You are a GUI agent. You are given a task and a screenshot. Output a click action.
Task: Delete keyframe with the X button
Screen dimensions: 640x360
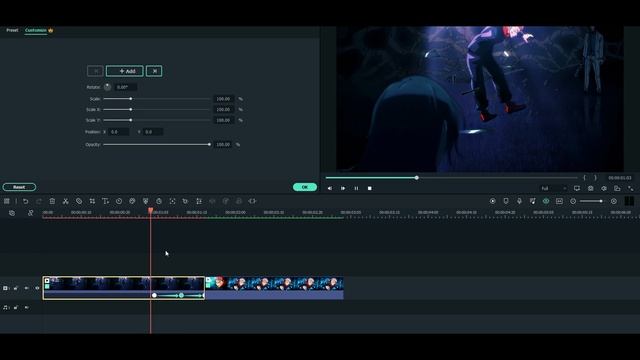pos(154,71)
